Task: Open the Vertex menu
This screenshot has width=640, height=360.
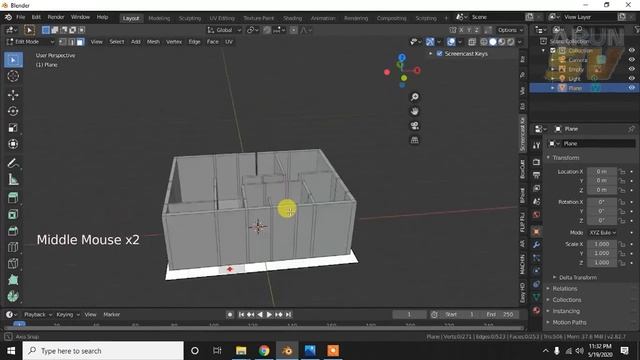Action: pyautogui.click(x=174, y=42)
